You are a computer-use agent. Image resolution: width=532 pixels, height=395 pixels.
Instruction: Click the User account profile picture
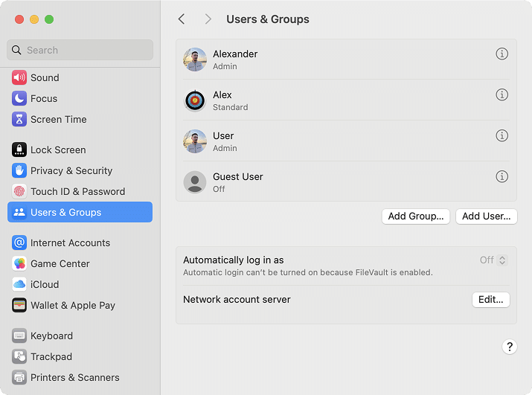(195, 141)
